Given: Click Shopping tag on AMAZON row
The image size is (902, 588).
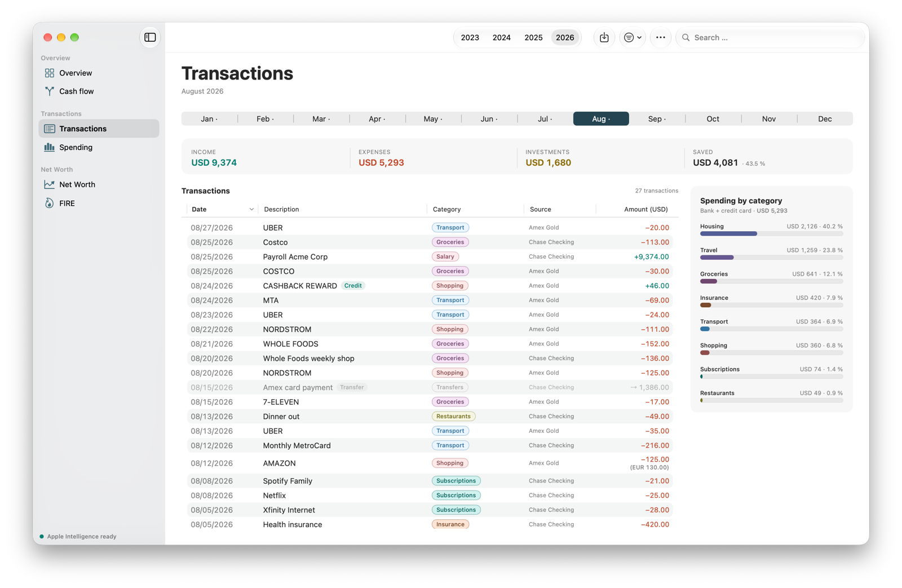Looking at the screenshot, I should point(450,463).
